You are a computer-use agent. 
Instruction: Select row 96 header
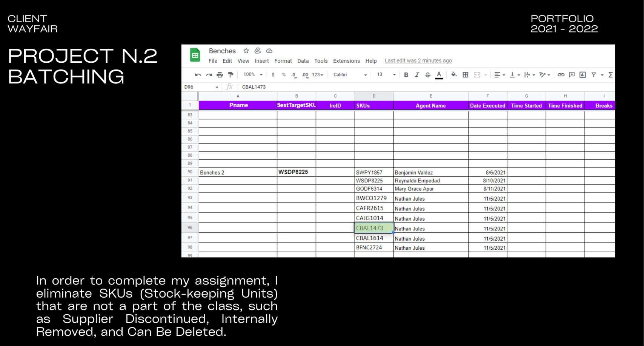(x=190, y=228)
